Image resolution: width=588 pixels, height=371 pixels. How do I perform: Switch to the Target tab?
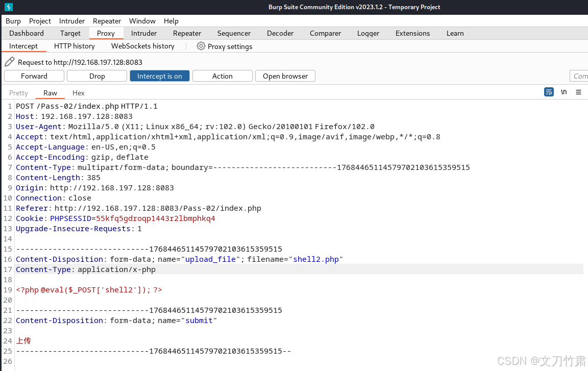pyautogui.click(x=70, y=33)
